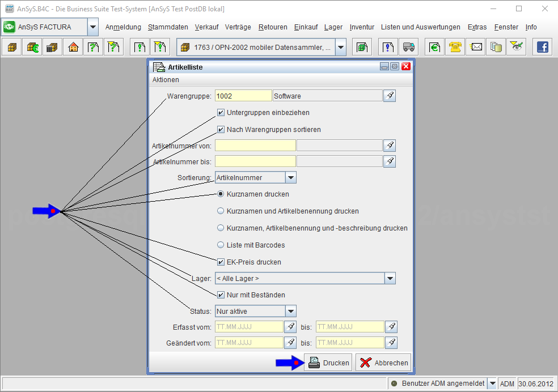
Task: Uncheck Untergruppen einbeziehen checkbox
Action: (221, 113)
